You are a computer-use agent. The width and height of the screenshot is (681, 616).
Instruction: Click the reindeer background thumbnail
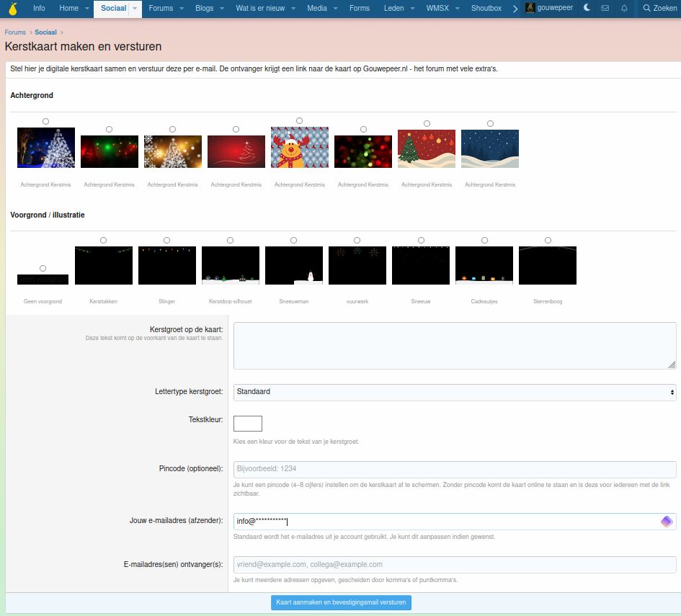coord(300,147)
